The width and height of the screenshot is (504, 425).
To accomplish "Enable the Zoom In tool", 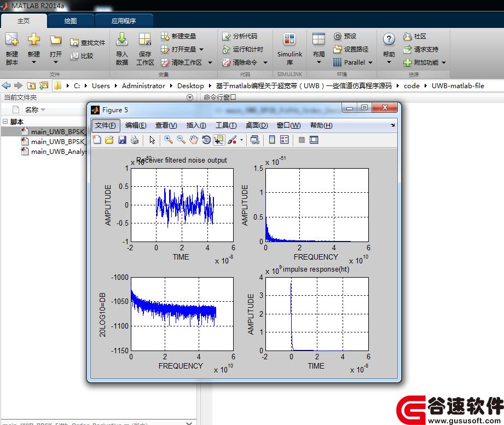I will pos(168,140).
